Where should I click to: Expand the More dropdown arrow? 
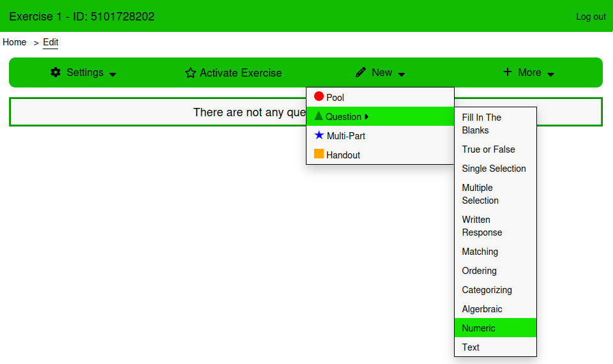point(551,74)
